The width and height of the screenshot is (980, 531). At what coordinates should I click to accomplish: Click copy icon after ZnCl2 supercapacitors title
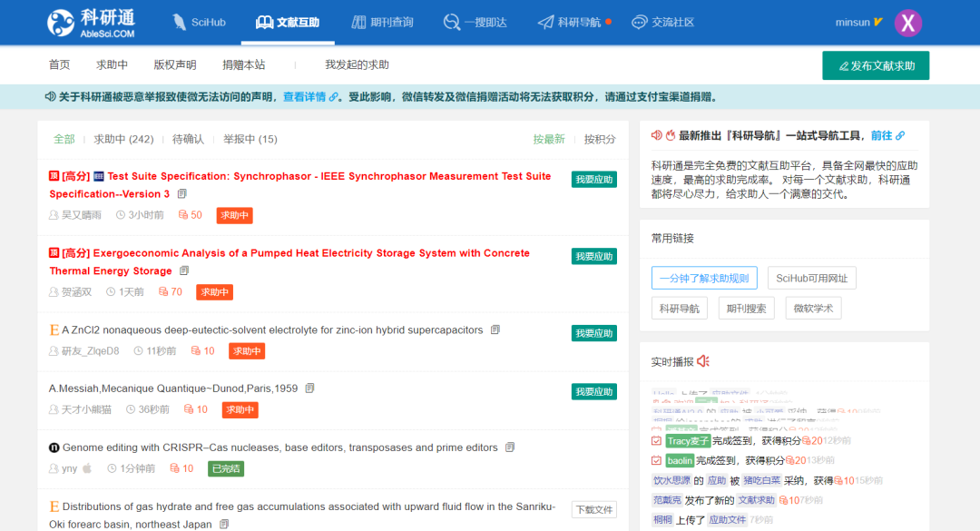[495, 329]
